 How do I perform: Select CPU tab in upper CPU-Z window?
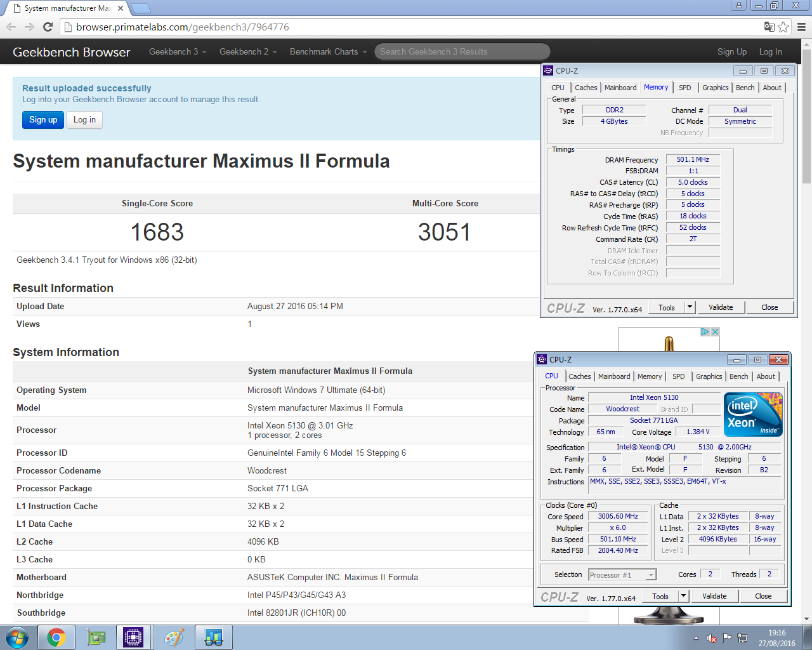[x=558, y=88]
